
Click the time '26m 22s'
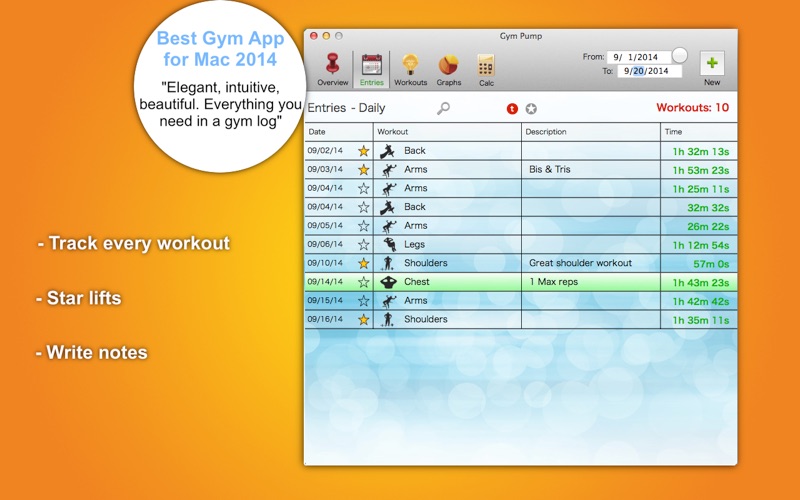708,227
